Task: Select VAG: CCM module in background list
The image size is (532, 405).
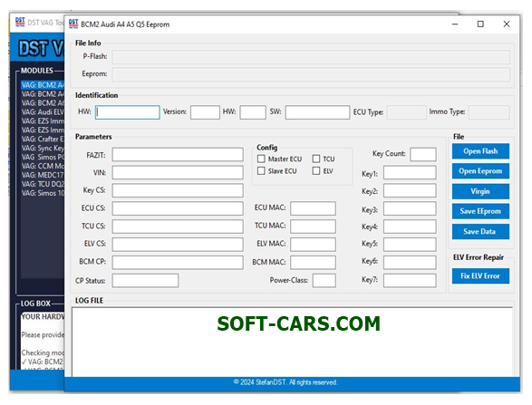Action: 43,166
